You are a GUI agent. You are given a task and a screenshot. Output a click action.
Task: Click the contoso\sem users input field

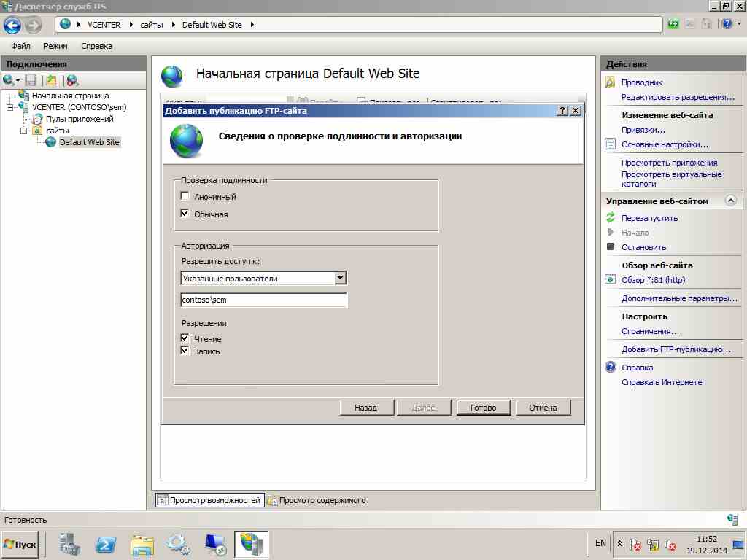264,300
